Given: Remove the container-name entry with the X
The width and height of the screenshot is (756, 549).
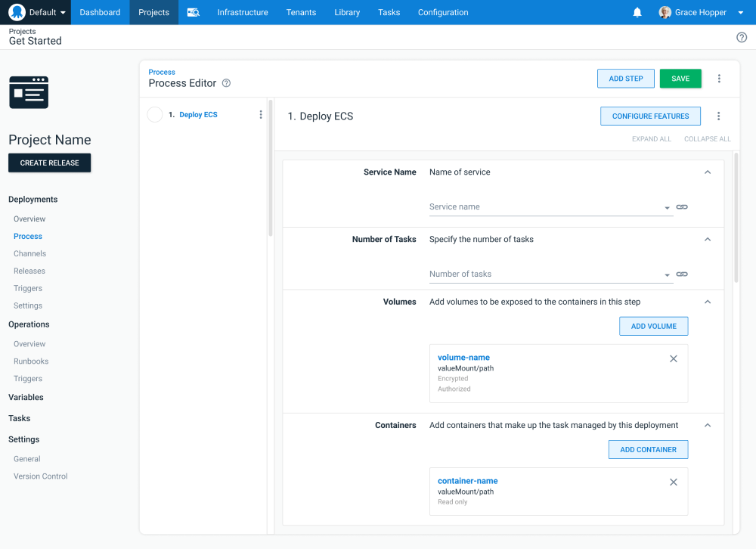Looking at the screenshot, I should pos(673,482).
